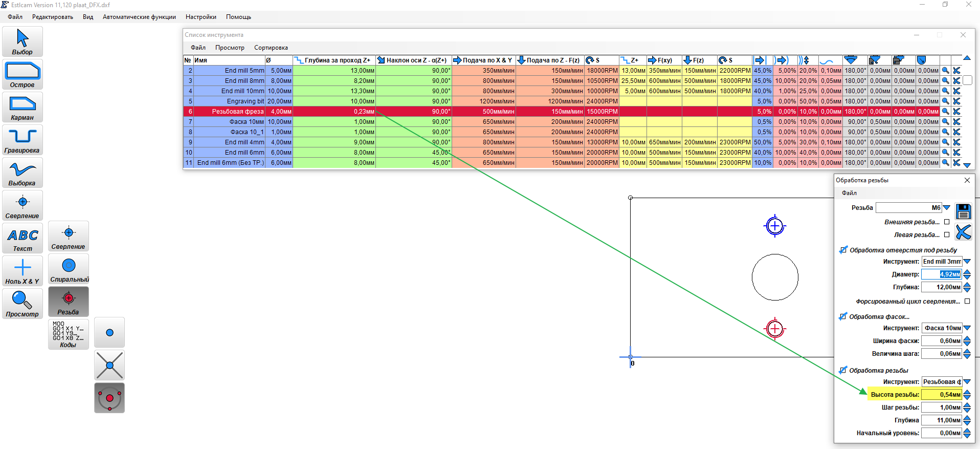Click the magnifier icon in Резьбовая фреза row

[x=945, y=112]
